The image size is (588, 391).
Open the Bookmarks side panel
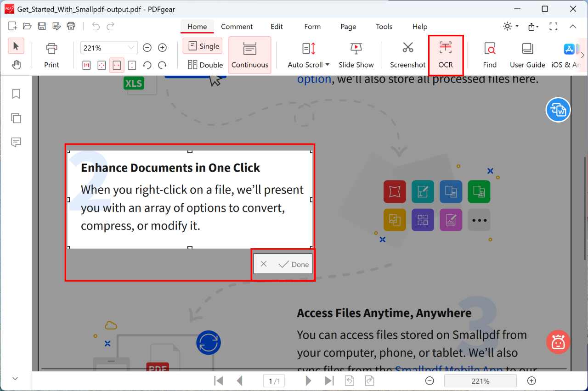click(x=16, y=94)
